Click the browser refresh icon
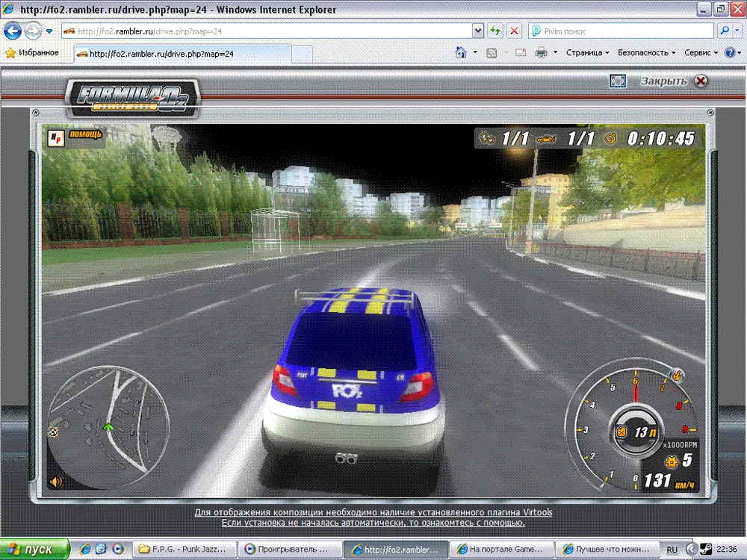 point(495,31)
